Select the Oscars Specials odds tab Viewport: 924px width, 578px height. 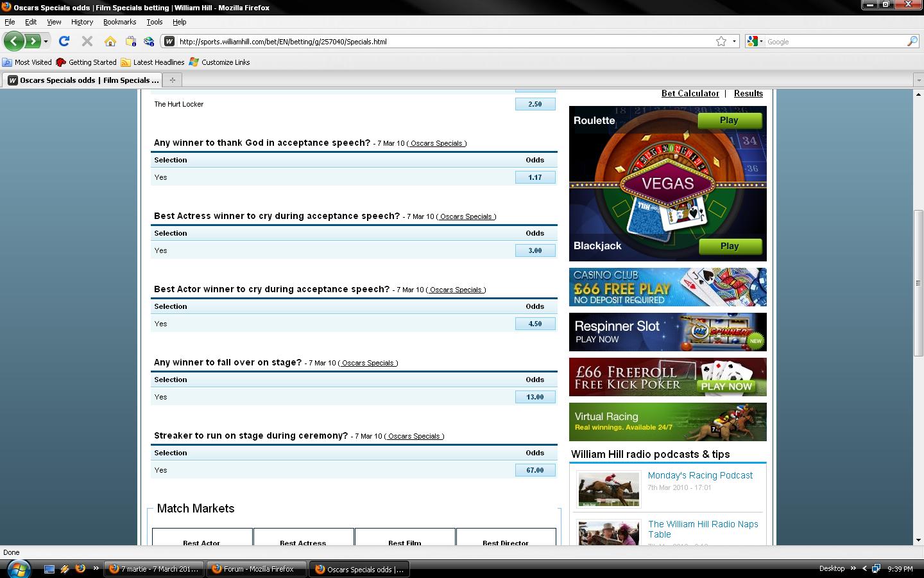click(x=83, y=80)
